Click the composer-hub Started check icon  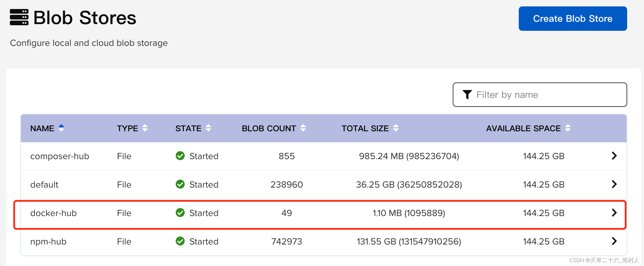coord(180,156)
